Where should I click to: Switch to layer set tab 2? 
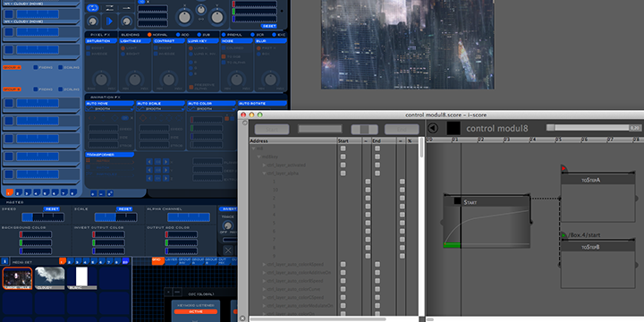(x=17, y=192)
